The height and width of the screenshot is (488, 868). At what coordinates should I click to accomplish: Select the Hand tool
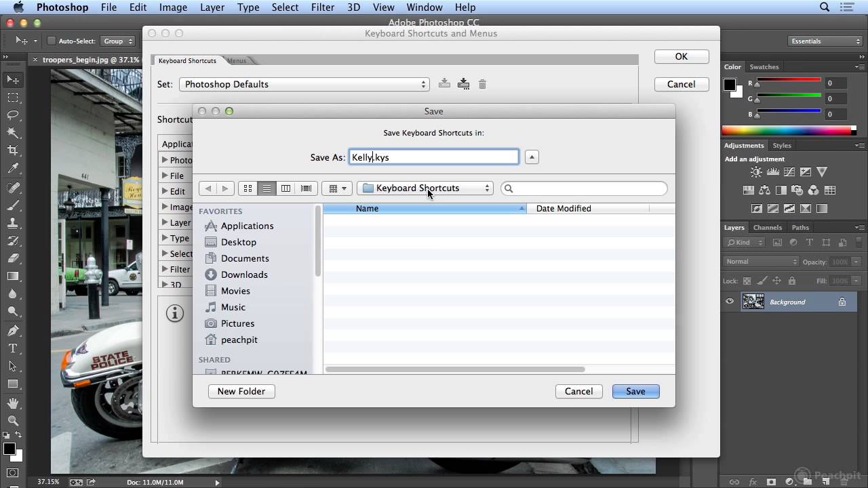click(13, 403)
